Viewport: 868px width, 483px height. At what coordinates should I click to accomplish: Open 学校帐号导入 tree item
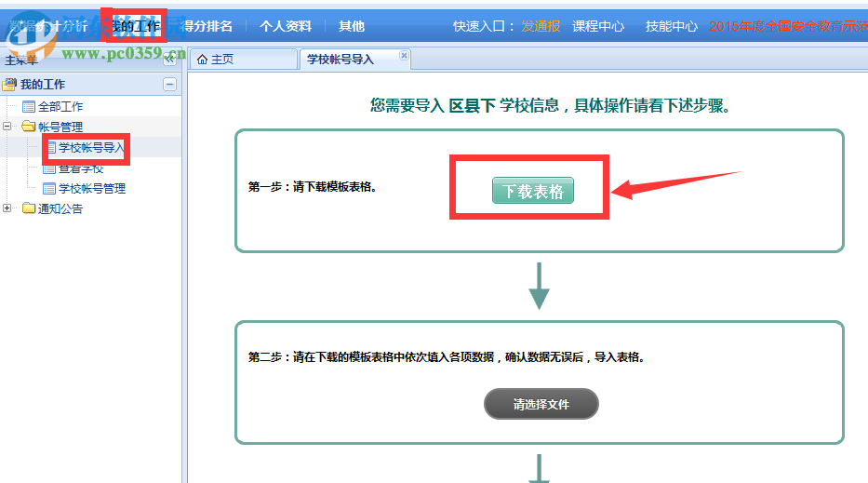tap(91, 147)
